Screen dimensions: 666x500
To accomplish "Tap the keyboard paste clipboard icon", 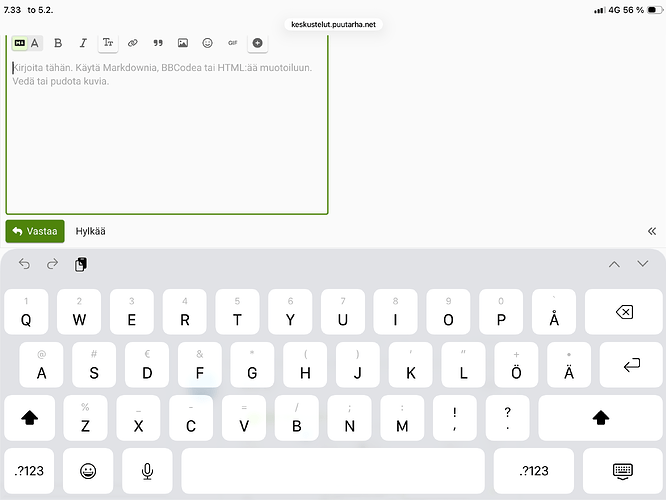I will pos(81,264).
